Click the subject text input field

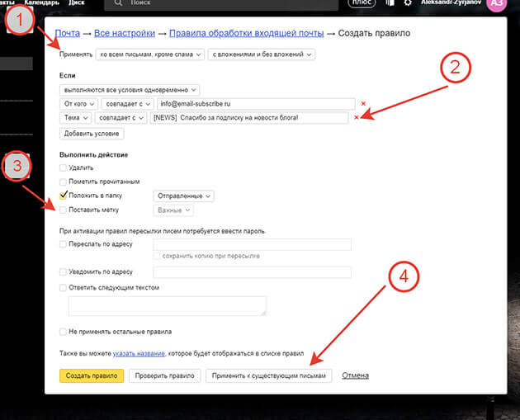(x=249, y=118)
